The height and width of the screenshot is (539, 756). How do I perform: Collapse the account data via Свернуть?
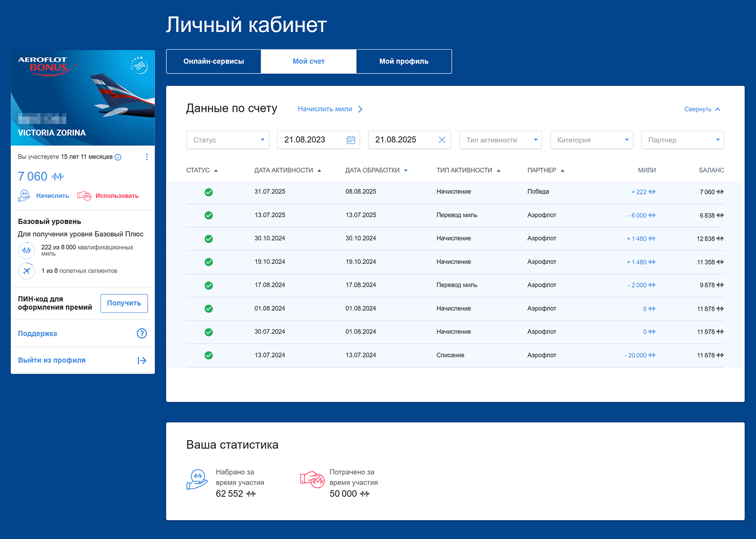point(702,109)
